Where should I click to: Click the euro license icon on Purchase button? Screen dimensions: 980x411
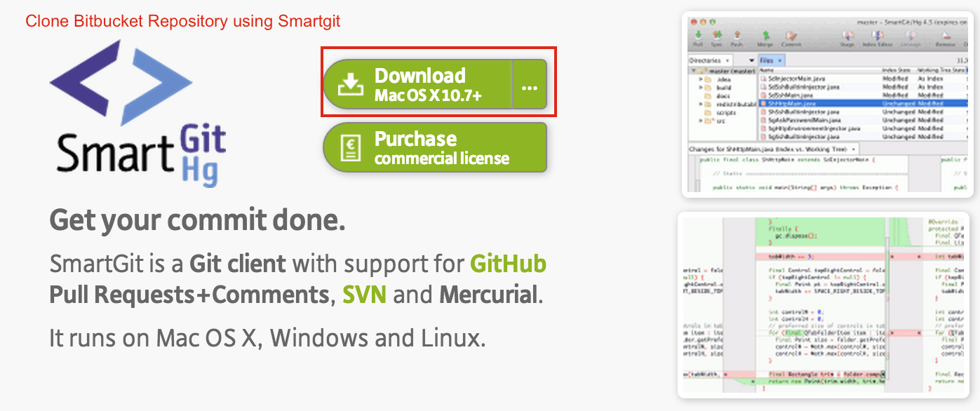click(350, 147)
